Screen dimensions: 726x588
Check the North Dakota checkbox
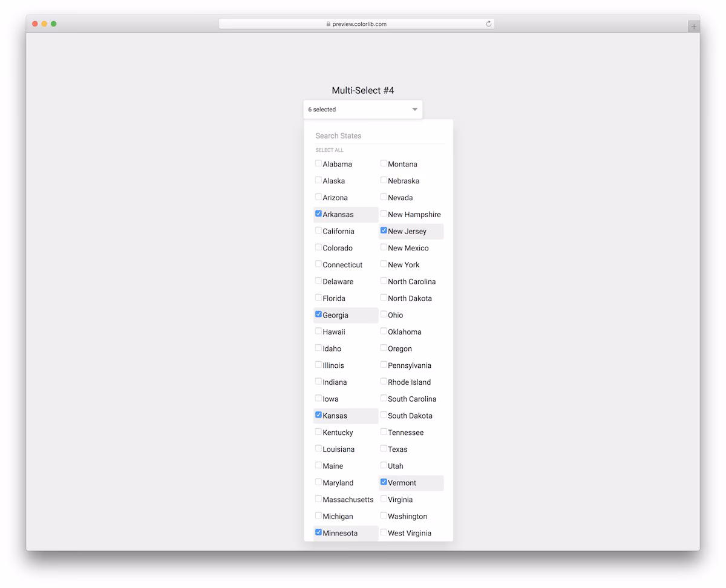[x=384, y=298]
